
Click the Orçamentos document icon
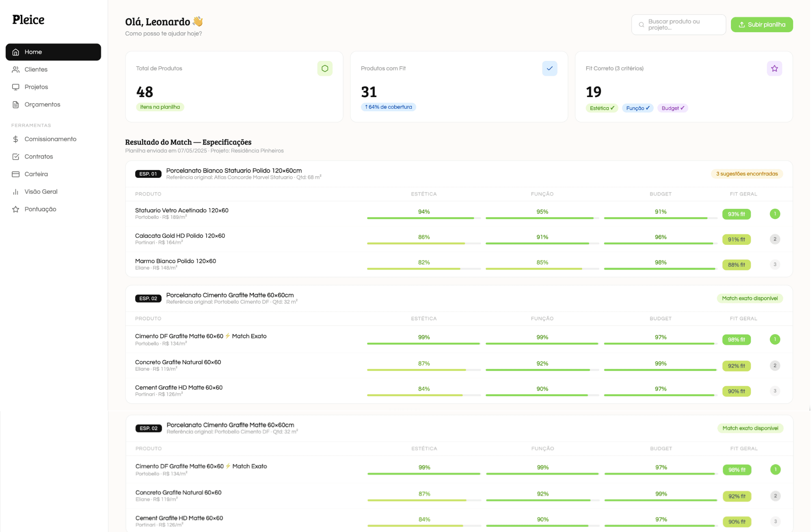point(16,104)
